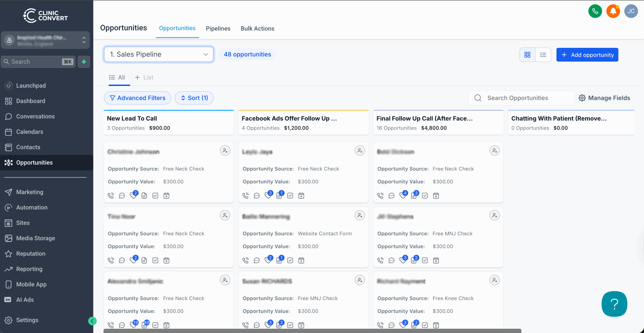The image size is (644, 333).
Task: Open the help question mark widget
Action: click(614, 304)
